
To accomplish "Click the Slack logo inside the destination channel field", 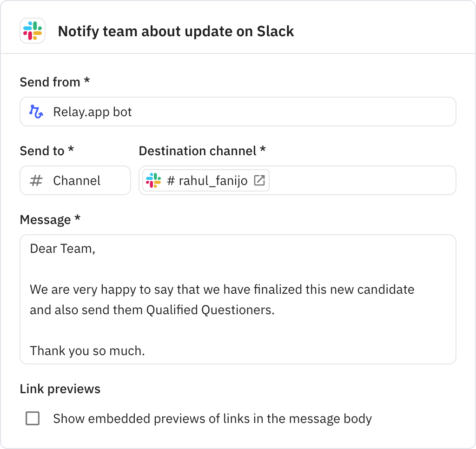I will tap(153, 180).
